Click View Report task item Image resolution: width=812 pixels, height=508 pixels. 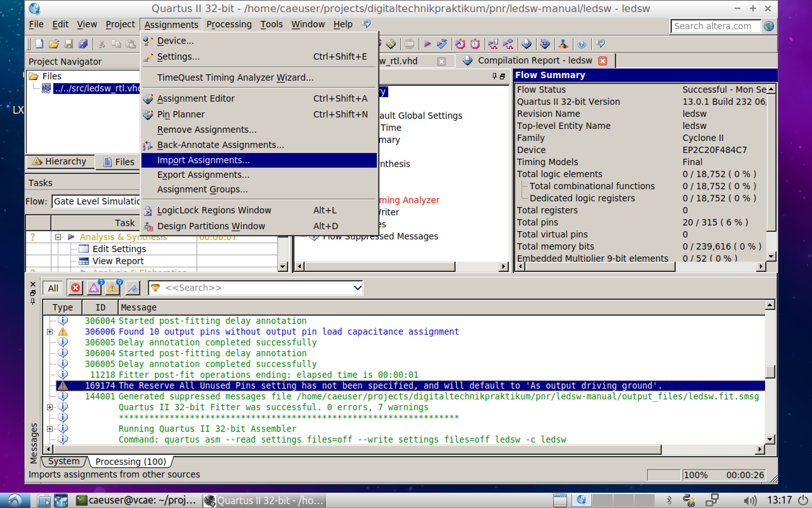[118, 261]
